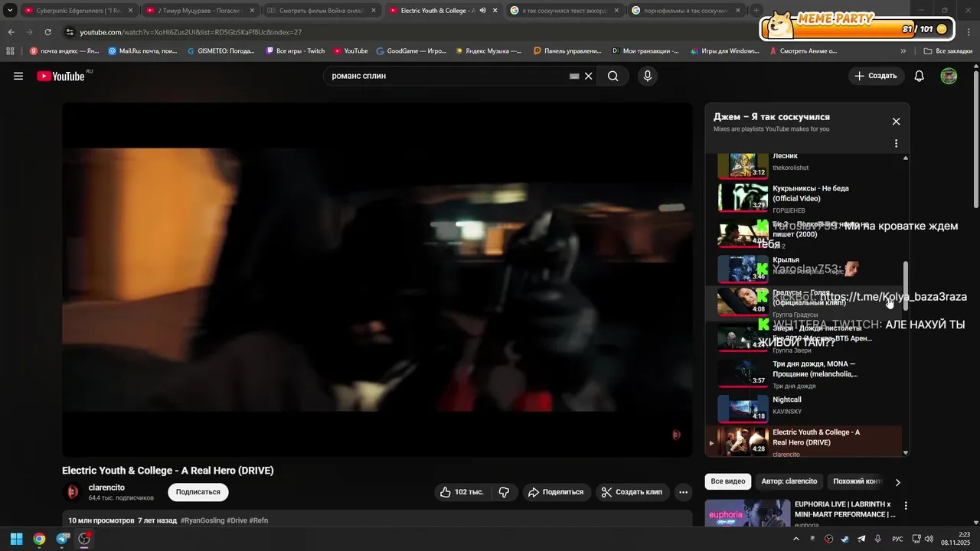
Task: Open Все игры - Twitch bookmark
Action: point(295,51)
